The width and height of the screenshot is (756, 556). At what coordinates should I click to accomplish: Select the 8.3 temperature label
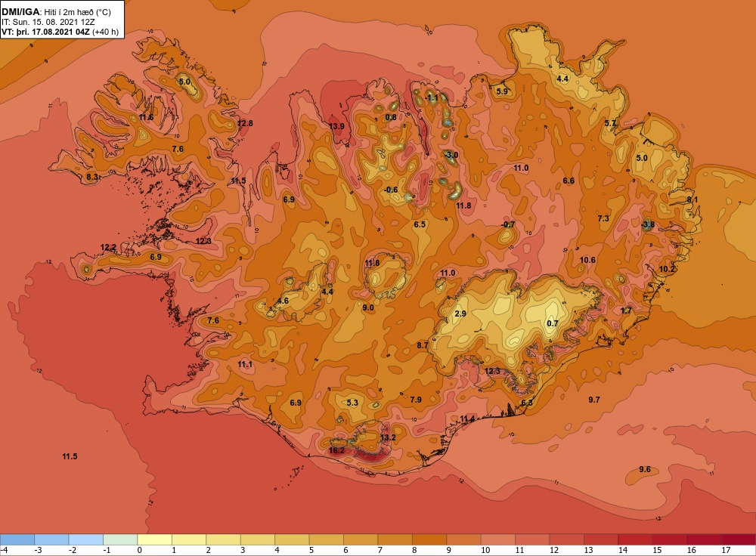click(x=92, y=177)
